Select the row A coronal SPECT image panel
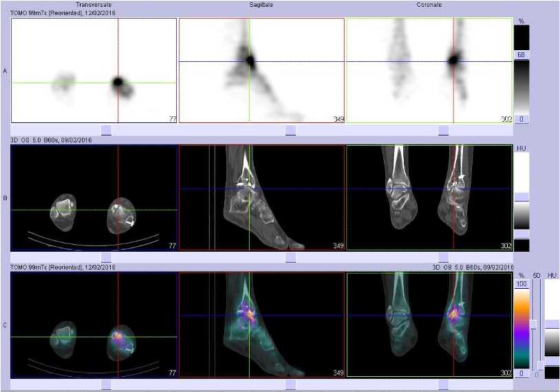 click(429, 71)
